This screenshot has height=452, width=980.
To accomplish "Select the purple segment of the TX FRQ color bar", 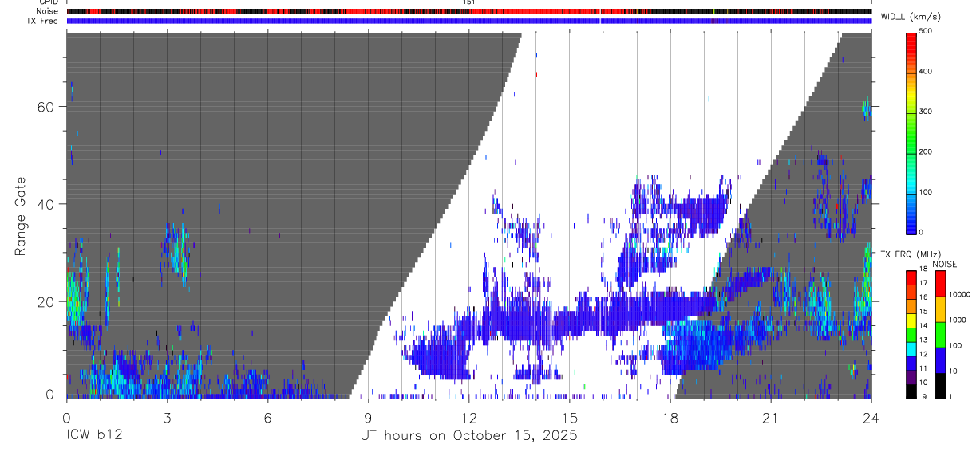I will tap(911, 377).
